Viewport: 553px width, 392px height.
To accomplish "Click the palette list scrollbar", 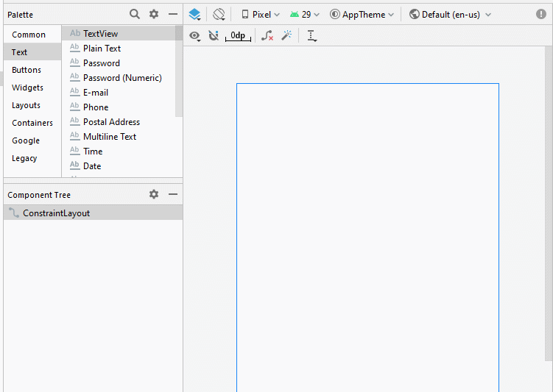I will (x=179, y=71).
